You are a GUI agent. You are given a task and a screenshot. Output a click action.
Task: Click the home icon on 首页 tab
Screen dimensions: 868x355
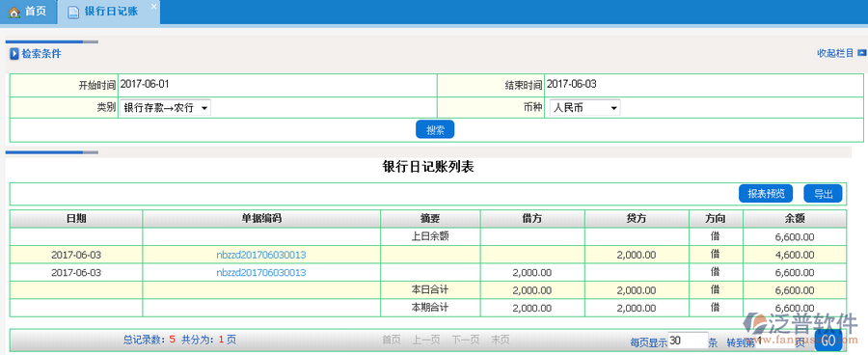(14, 13)
